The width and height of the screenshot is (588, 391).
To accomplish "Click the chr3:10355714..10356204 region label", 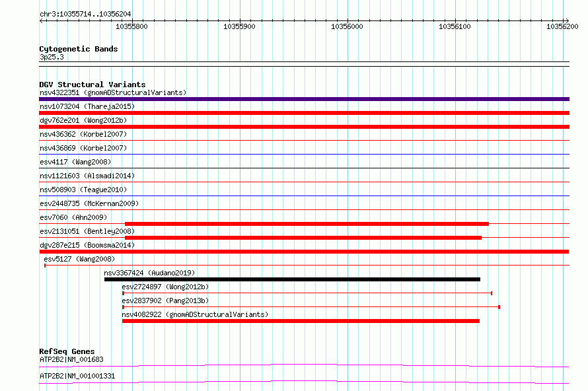I will coord(85,14).
